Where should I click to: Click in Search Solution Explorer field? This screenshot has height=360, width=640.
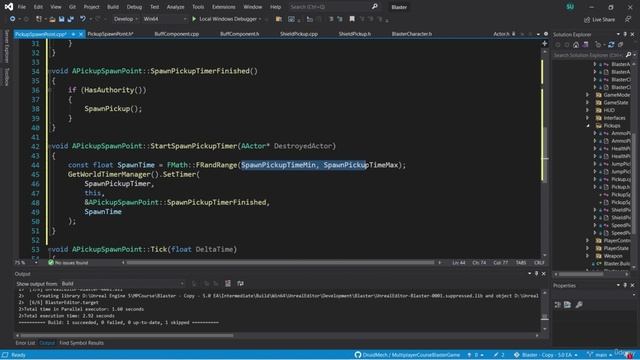click(x=589, y=55)
